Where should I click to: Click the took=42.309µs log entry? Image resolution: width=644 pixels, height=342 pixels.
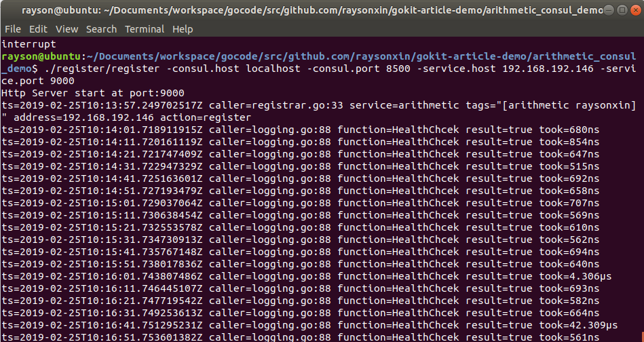[578, 325]
